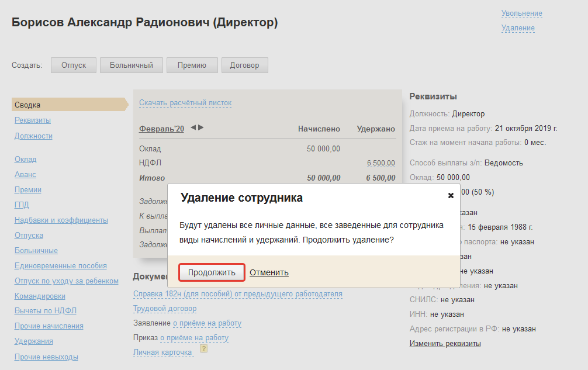Close the employee deletion dialog with X
This screenshot has height=370, width=588.
click(451, 196)
